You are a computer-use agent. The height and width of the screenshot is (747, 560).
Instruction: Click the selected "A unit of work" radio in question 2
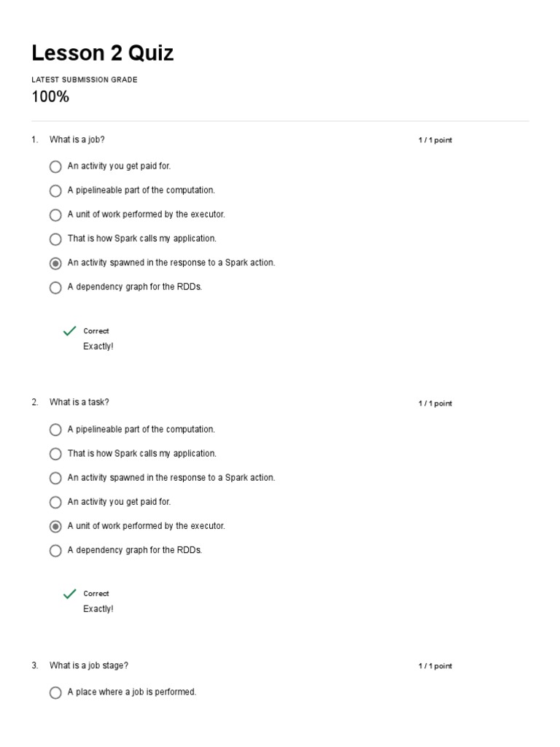55,526
